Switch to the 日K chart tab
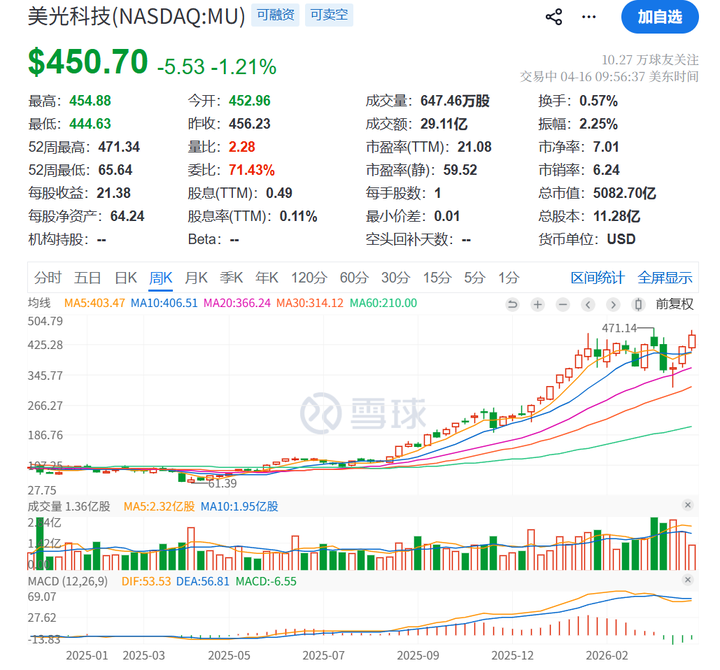 [126, 277]
